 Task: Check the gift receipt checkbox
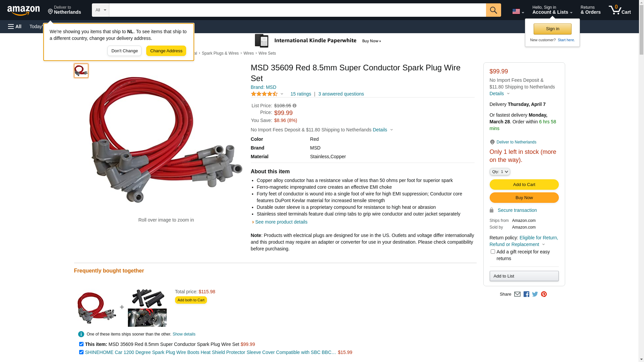(493, 252)
